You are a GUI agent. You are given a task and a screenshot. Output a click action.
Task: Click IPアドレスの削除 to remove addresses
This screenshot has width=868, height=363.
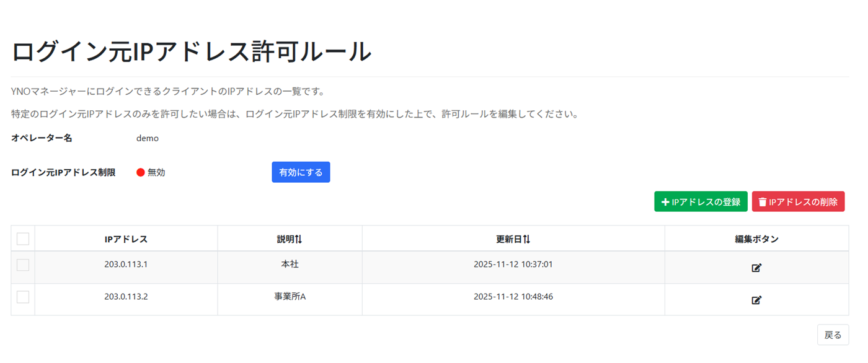(x=799, y=201)
